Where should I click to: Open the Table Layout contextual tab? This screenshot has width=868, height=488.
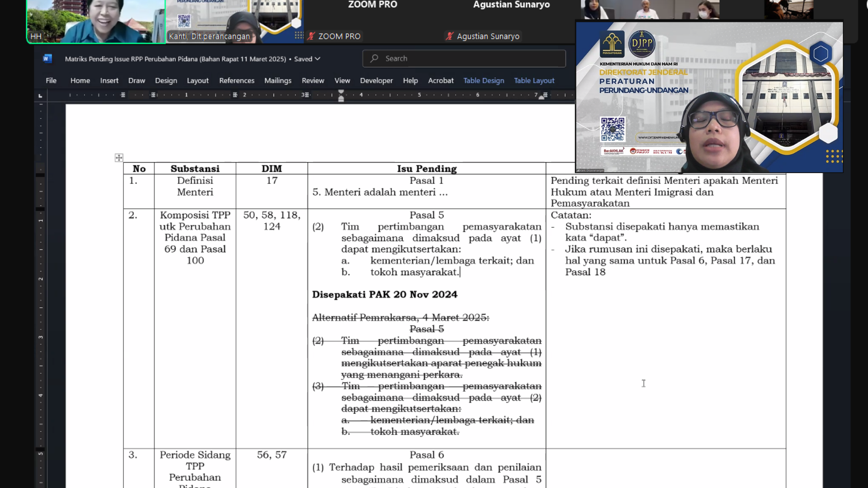click(x=534, y=80)
